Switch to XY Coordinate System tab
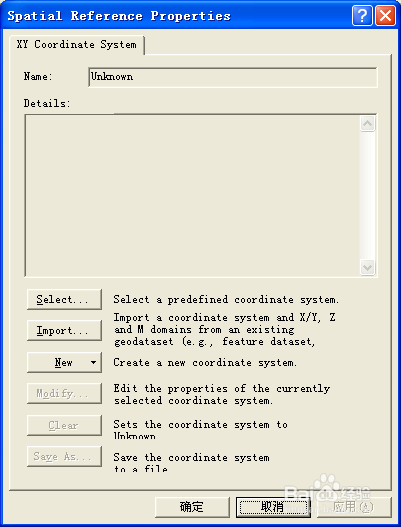Viewport: 401px width, 527px height. [77, 45]
